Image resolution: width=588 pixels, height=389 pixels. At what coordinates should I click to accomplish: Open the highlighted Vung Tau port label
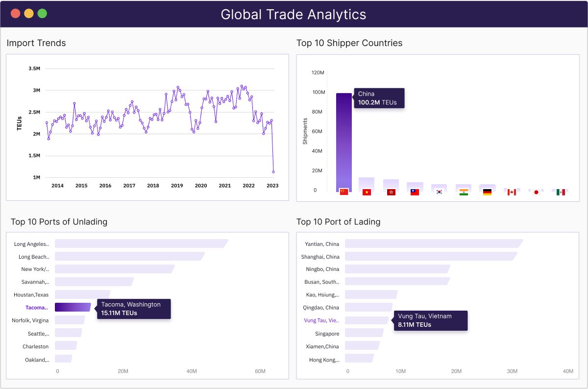pyautogui.click(x=321, y=320)
